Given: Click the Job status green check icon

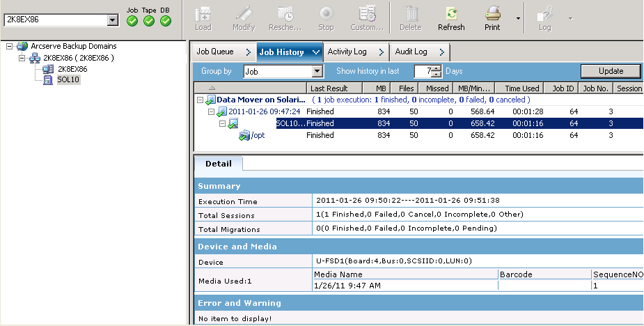Looking at the screenshot, I should (x=132, y=21).
